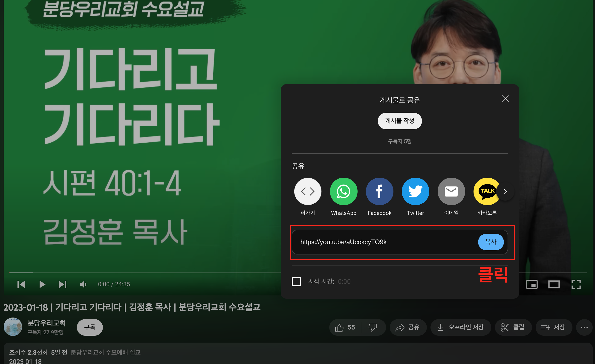Screen dimensions: 595x364
Task: Share the video to Facebook
Action: tap(379, 191)
